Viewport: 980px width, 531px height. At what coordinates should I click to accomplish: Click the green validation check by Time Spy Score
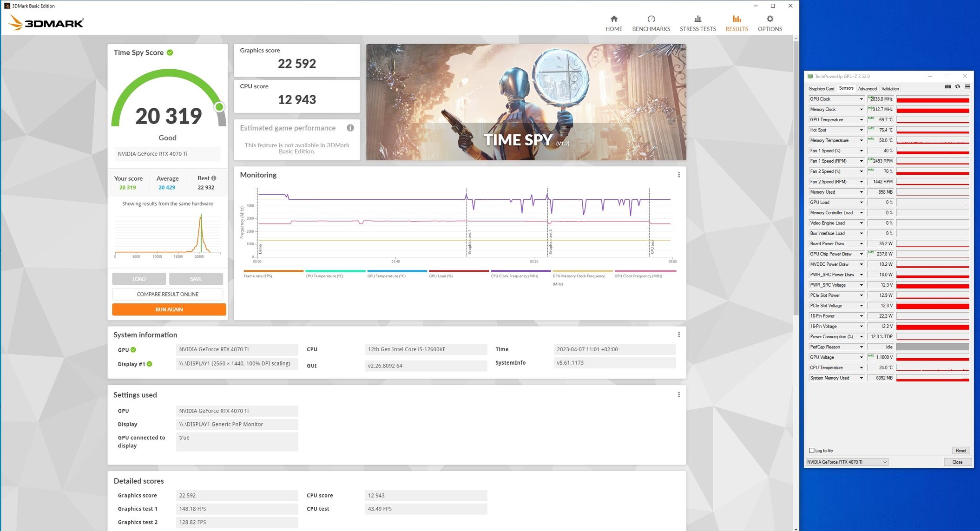tap(170, 52)
